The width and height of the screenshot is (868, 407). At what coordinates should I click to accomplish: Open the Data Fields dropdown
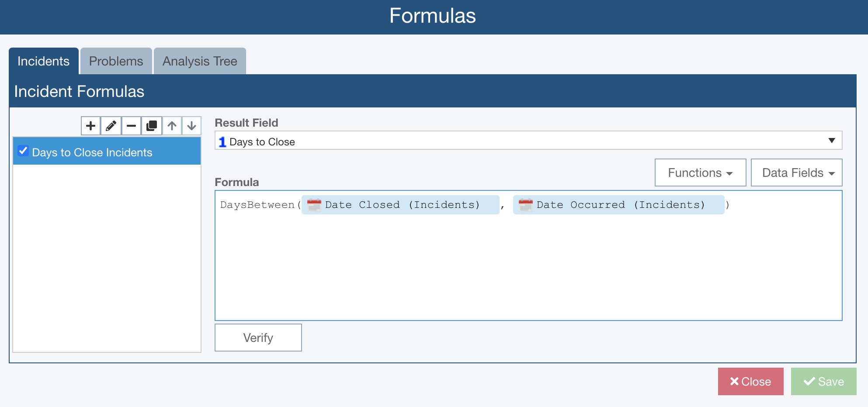[796, 172]
